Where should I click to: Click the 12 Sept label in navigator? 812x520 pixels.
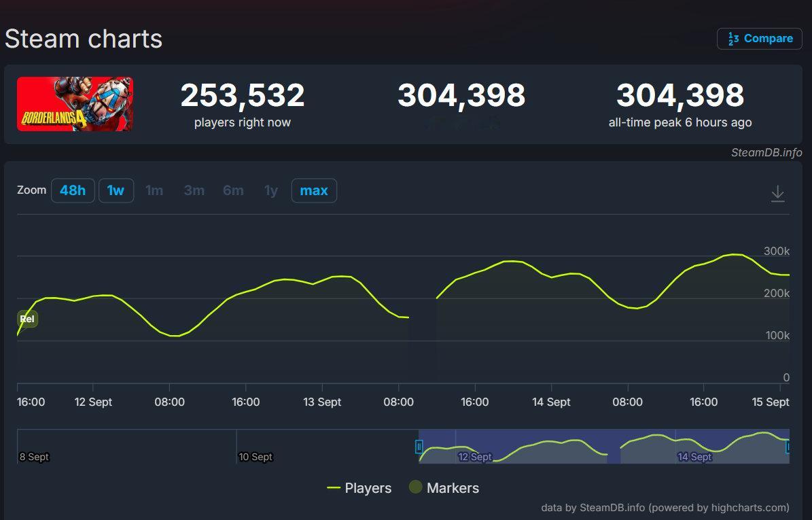[x=475, y=457]
